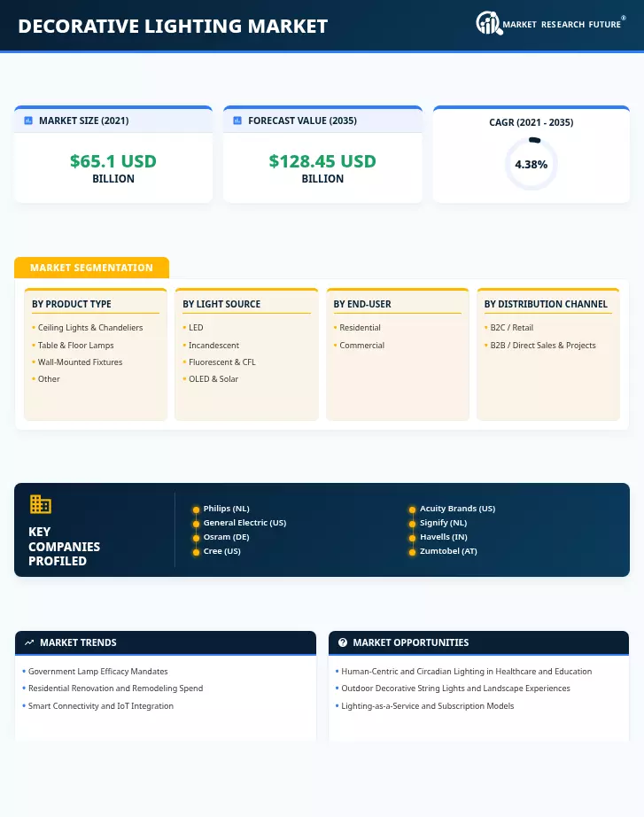Click Wall-Mounted Fixtures item
Image resolution: width=644 pixels, height=817 pixels.
coord(81,362)
